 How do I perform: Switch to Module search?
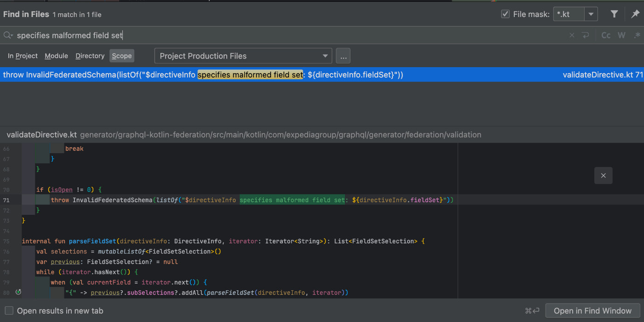[x=56, y=56]
